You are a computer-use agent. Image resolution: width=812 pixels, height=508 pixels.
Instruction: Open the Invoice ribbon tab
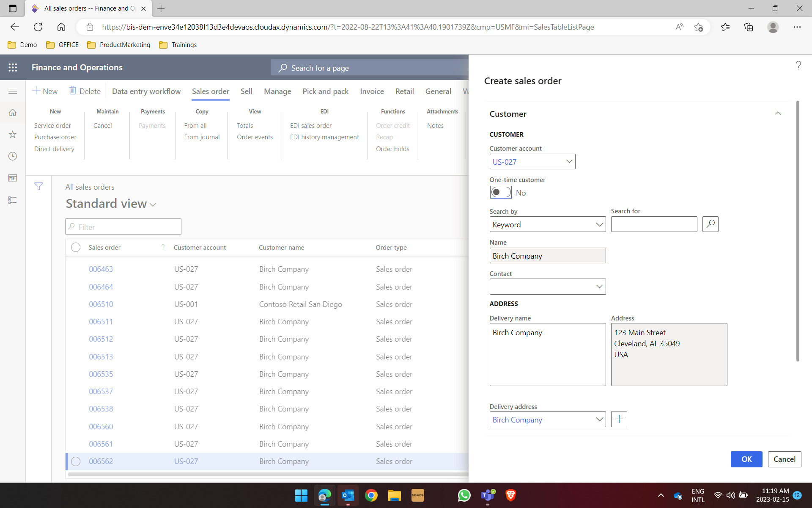pyautogui.click(x=372, y=91)
